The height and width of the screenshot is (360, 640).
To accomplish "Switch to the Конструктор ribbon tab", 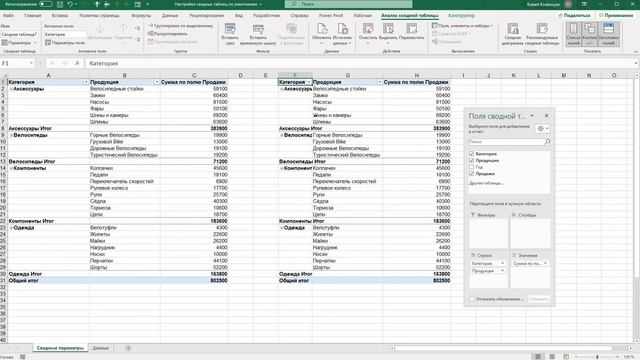I will (x=461, y=16).
